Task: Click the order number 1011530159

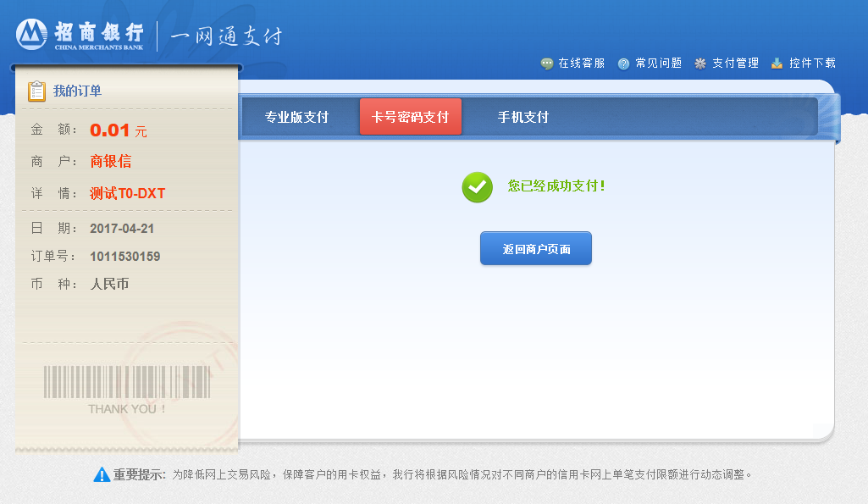Action: (x=125, y=257)
